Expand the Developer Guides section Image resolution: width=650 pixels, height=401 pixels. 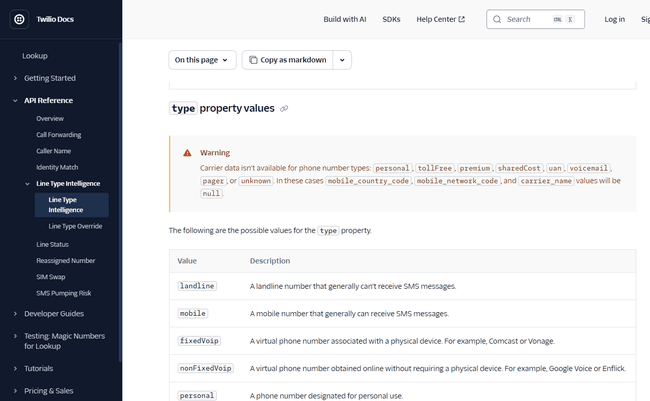(x=15, y=314)
